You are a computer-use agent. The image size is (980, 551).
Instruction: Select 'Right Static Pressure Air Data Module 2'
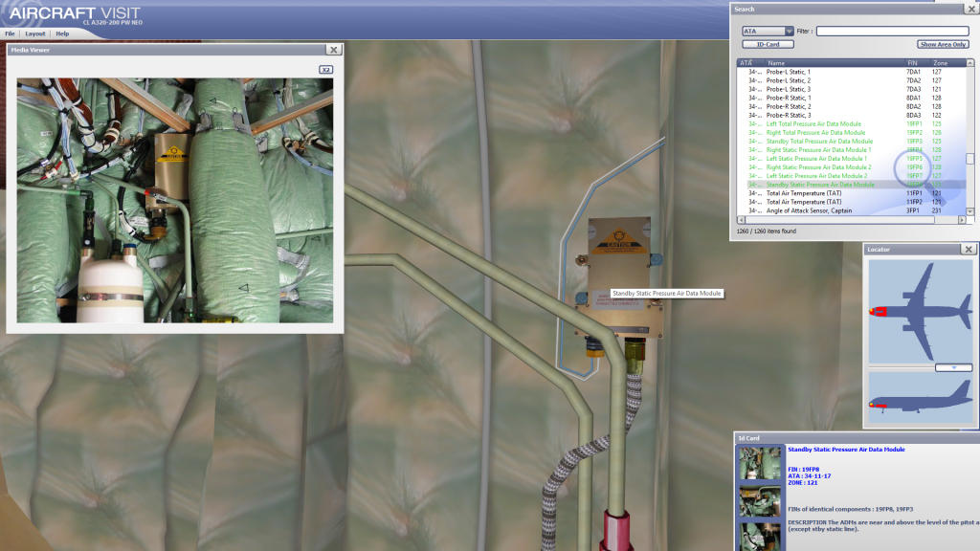pos(851,167)
